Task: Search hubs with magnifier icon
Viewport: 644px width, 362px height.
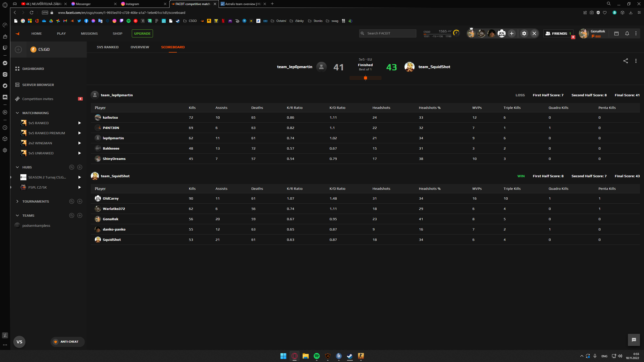Action: tap(72, 167)
